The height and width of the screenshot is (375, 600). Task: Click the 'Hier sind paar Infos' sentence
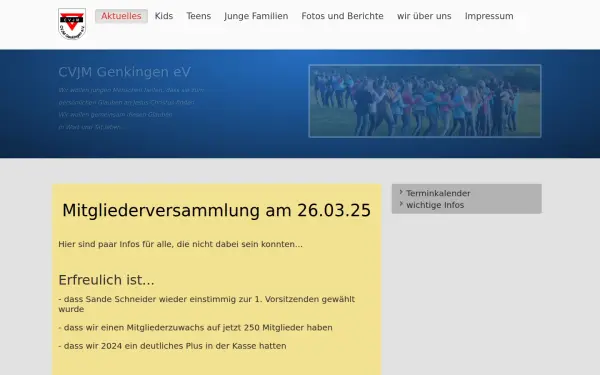[x=180, y=244]
